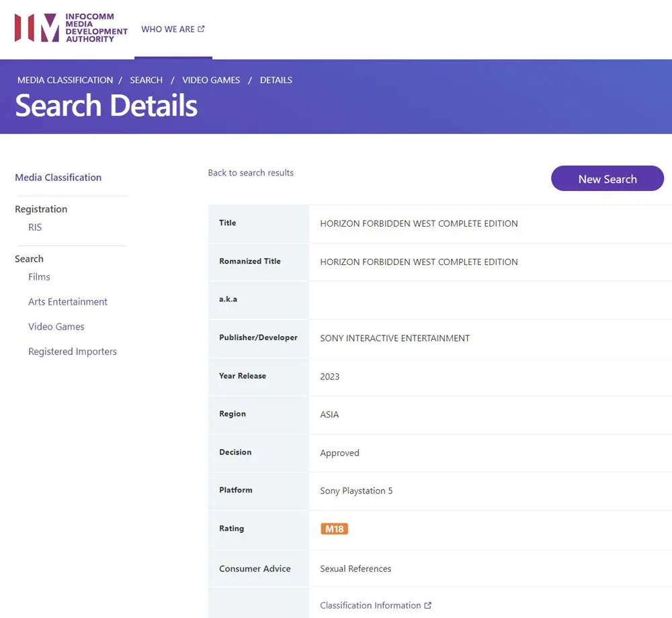Click the Platform row label
The width and height of the screenshot is (672, 618).
point(235,490)
